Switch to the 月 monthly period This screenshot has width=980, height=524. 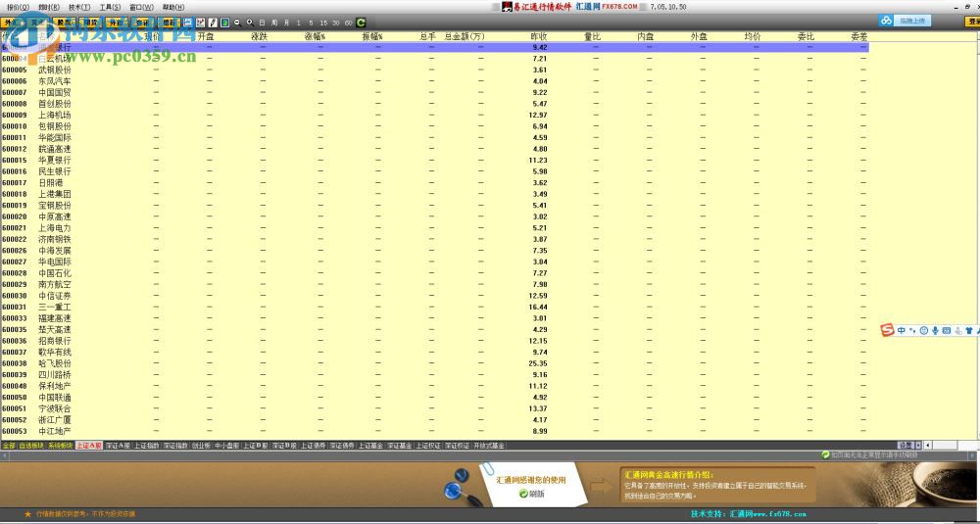[x=287, y=23]
